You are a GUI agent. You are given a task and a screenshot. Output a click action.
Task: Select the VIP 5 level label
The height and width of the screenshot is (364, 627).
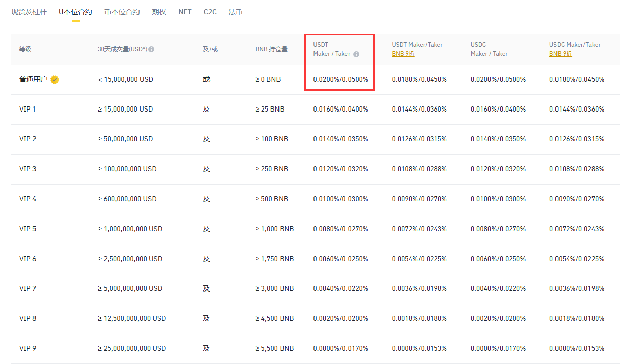(28, 229)
